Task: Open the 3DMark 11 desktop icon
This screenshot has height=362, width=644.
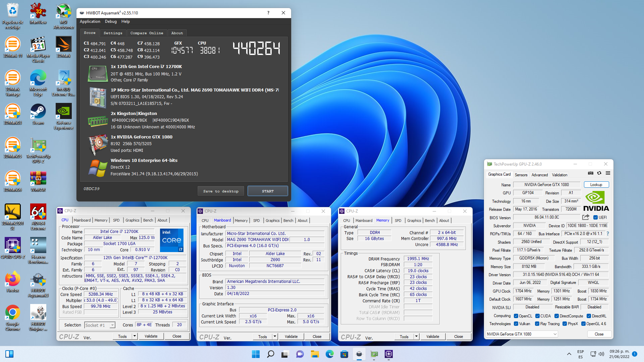Action: (12, 47)
